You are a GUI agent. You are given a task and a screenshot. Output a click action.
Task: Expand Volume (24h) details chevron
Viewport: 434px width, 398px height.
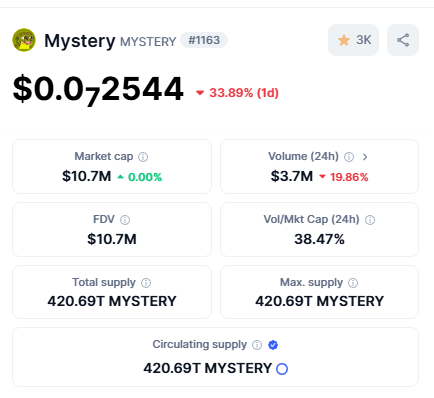coord(365,157)
